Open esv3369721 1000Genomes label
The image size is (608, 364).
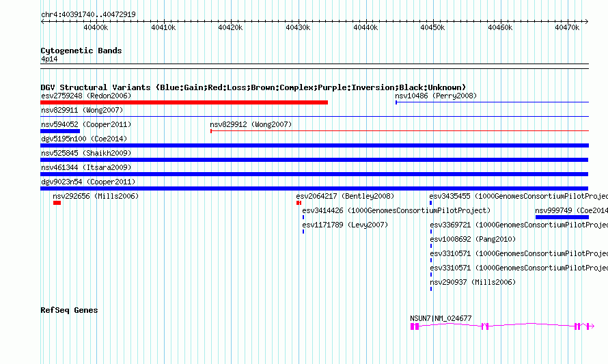click(519, 225)
